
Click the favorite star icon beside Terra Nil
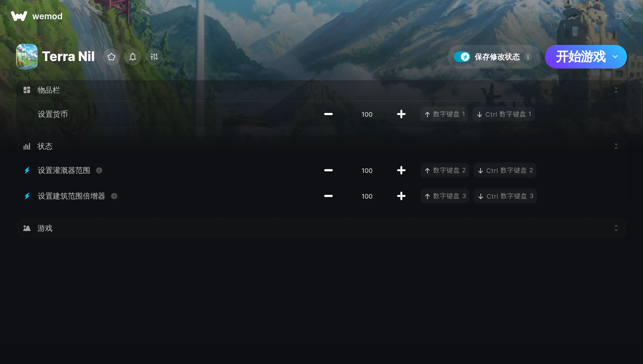pyautogui.click(x=111, y=57)
